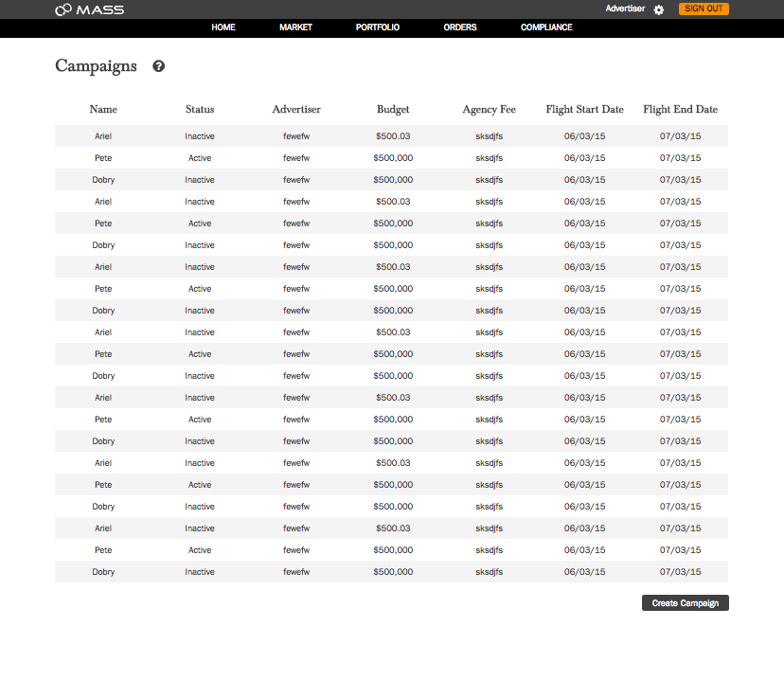This screenshot has width=784, height=698.
Task: Click the MASS logo in the header
Action: [x=89, y=9]
